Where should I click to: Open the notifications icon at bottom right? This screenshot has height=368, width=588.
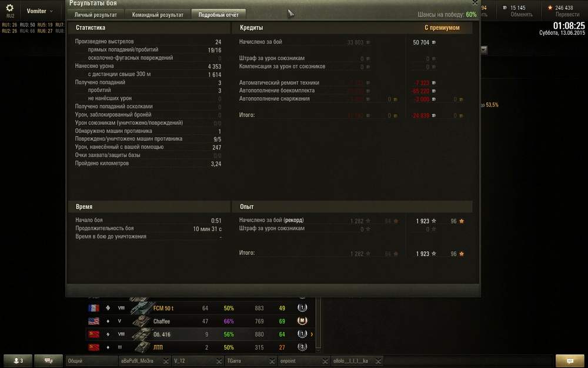pyautogui.click(x=570, y=360)
